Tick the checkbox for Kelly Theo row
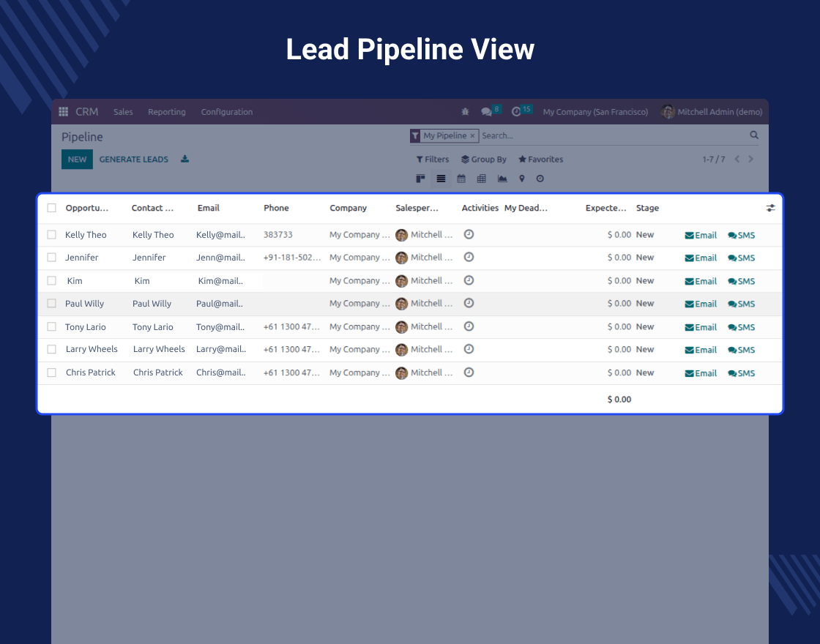 [52, 235]
